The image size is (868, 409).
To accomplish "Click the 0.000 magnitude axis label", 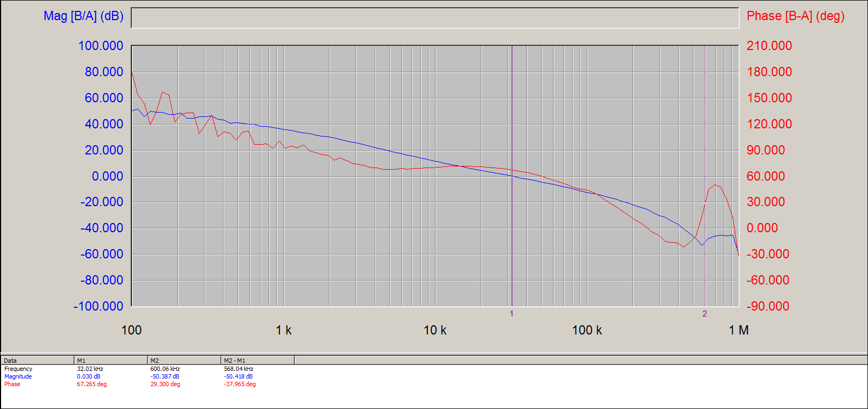I will pos(108,176).
